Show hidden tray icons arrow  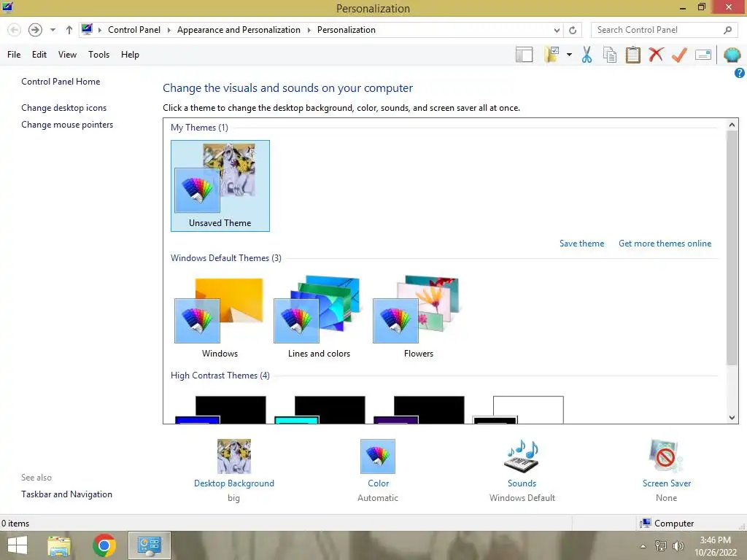pos(643,546)
